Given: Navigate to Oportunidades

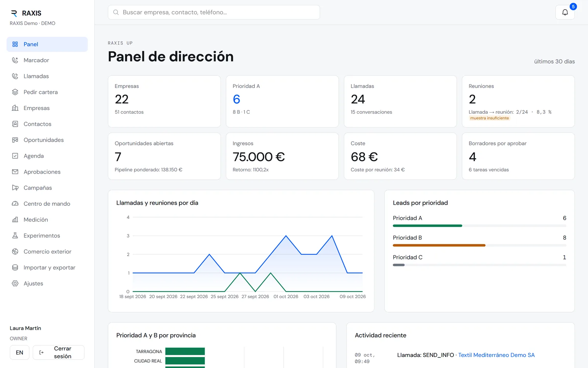Looking at the screenshot, I should coord(47,140).
